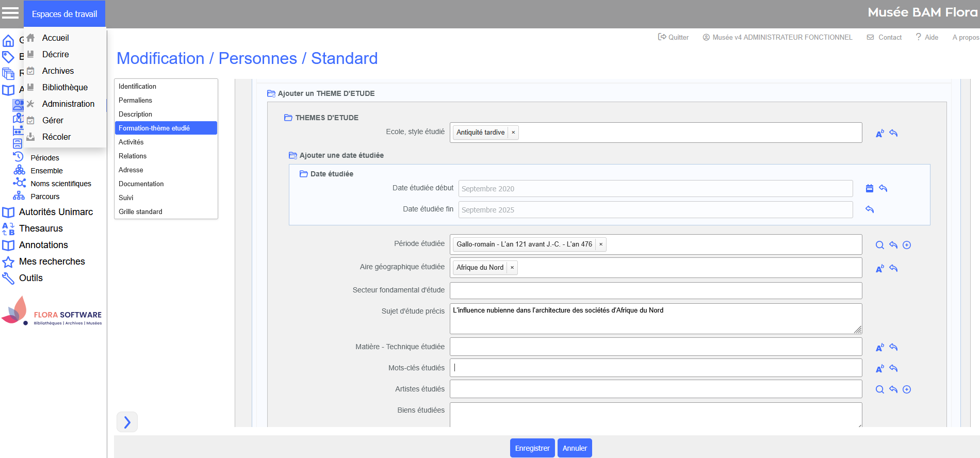Collapse the Date étudiée section
This screenshot has width=980, height=458.
[303, 174]
